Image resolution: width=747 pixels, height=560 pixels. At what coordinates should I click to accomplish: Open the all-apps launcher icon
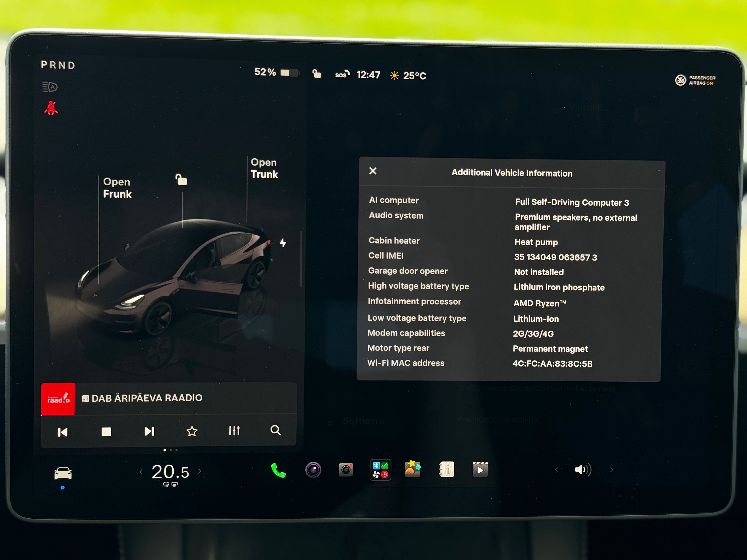coord(380,470)
